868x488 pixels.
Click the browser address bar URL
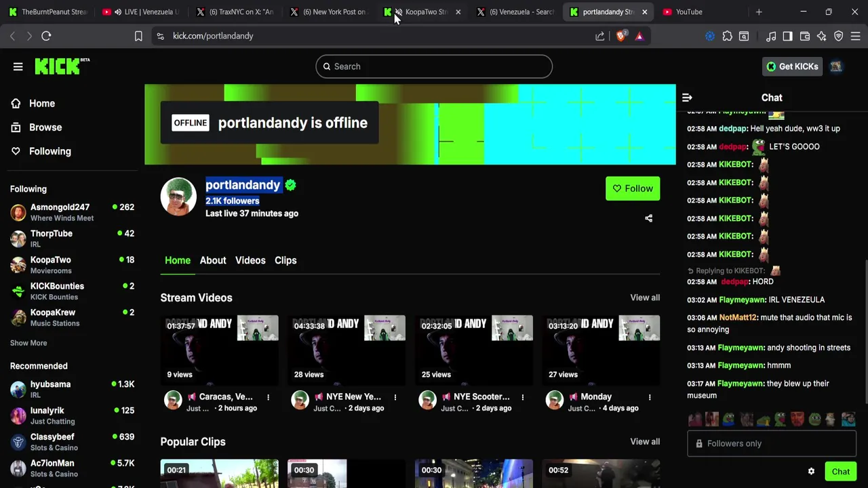point(213,36)
